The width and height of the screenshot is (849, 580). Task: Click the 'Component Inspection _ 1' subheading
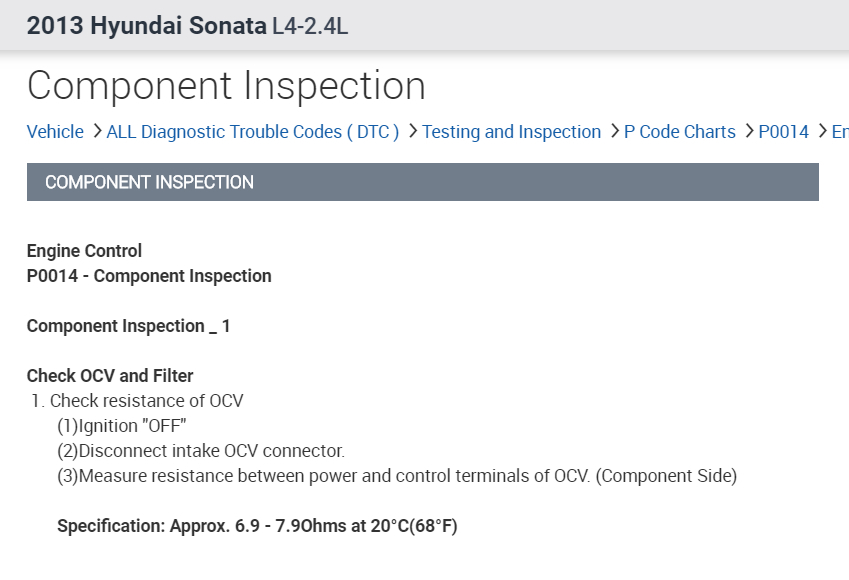point(128,326)
